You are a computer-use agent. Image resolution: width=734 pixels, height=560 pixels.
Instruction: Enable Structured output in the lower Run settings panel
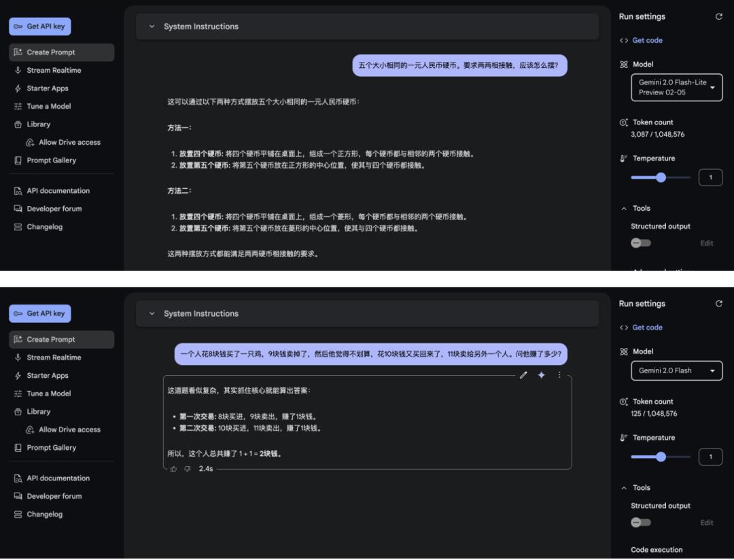click(x=640, y=522)
